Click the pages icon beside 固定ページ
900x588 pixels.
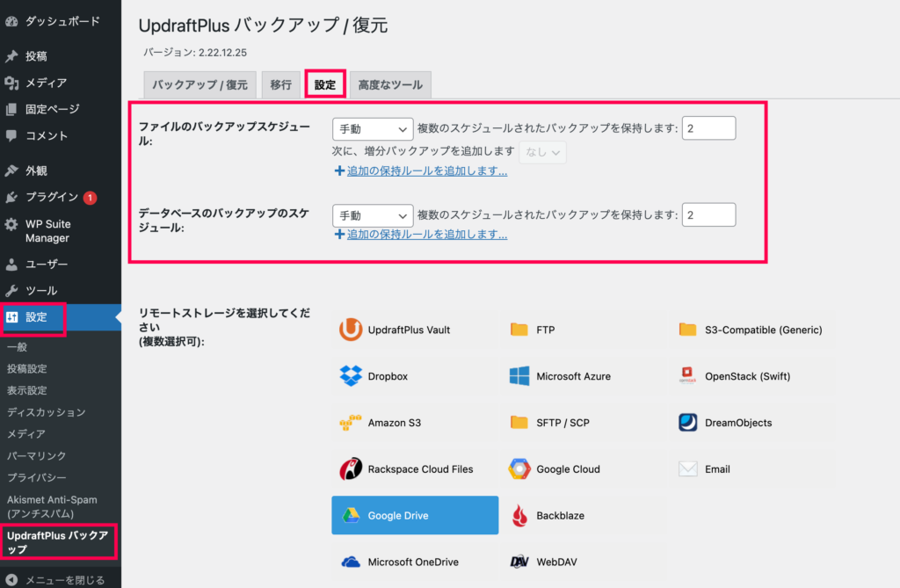[11, 109]
